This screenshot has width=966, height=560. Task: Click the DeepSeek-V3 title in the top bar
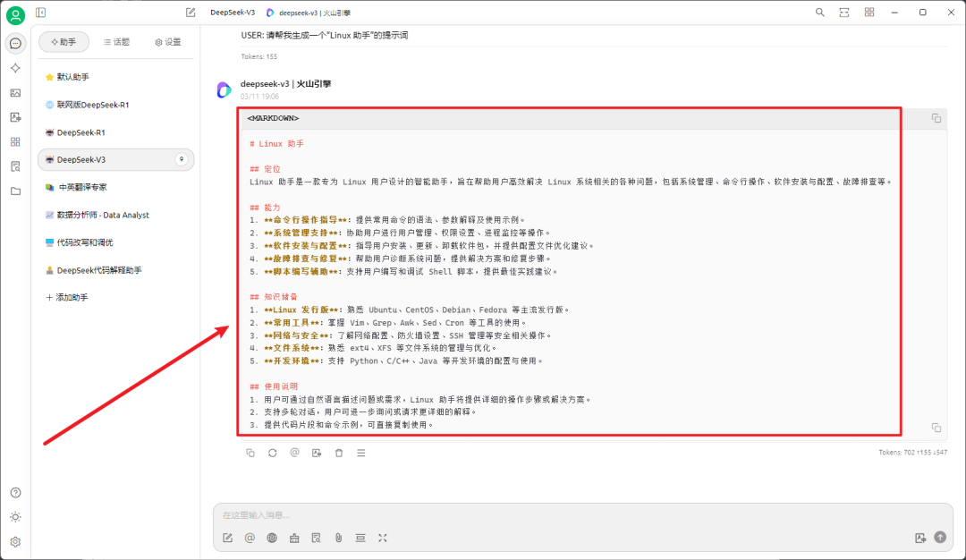click(x=233, y=13)
